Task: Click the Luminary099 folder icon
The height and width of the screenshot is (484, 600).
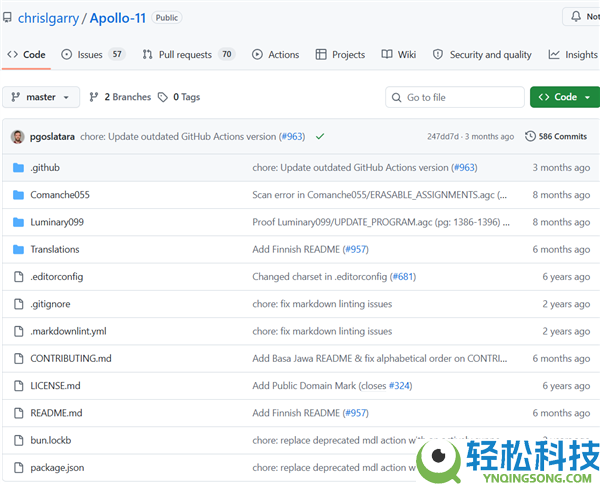Action: pyautogui.click(x=18, y=222)
